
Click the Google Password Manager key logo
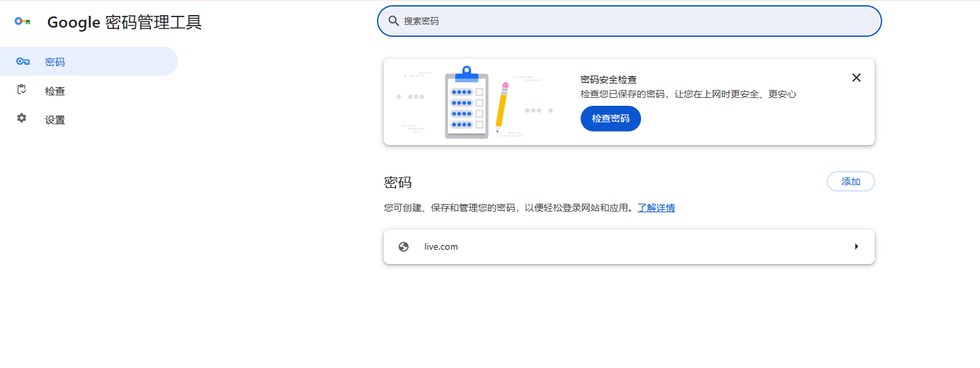click(x=23, y=22)
